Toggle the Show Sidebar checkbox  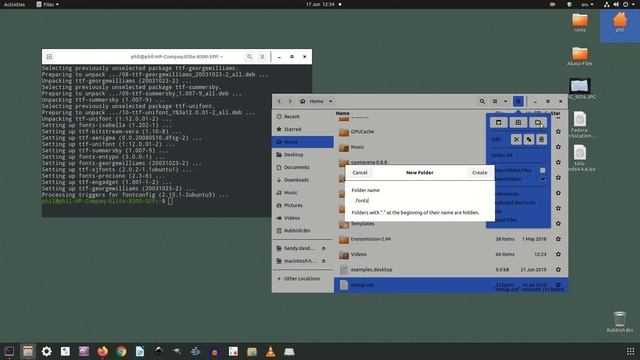click(542, 179)
